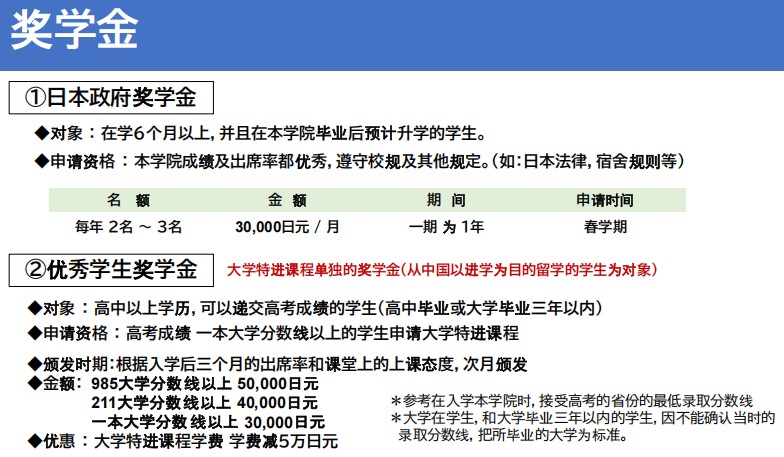Click the 参考在入学本学院时 footnote
Image resolution: width=784 pixels, height=457 pixels.
pos(571,399)
